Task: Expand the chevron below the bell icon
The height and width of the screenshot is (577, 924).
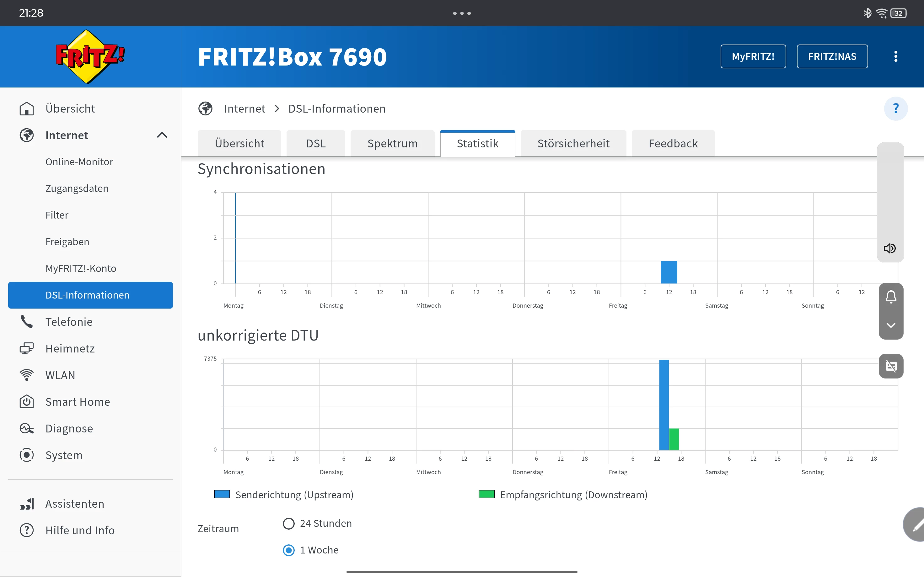Action: tap(891, 325)
